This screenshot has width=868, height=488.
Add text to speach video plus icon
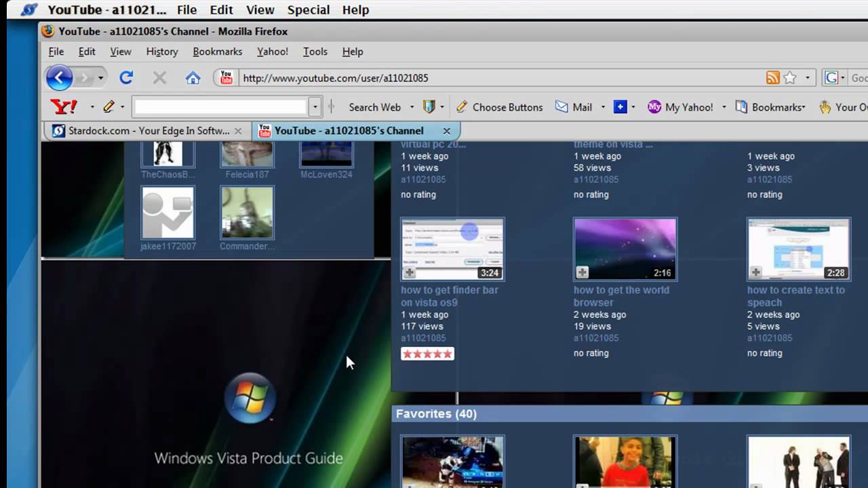tap(756, 272)
